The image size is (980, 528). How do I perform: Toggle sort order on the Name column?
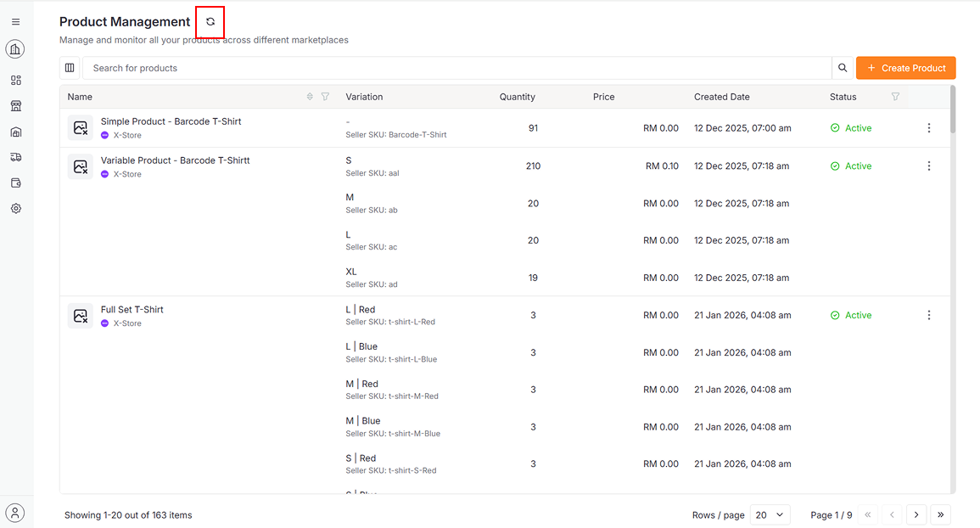tap(310, 97)
